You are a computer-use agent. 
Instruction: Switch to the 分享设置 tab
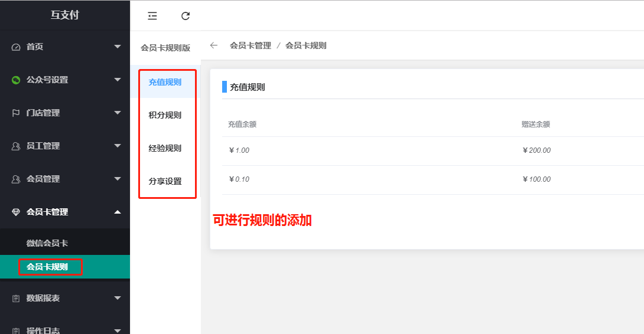point(165,181)
